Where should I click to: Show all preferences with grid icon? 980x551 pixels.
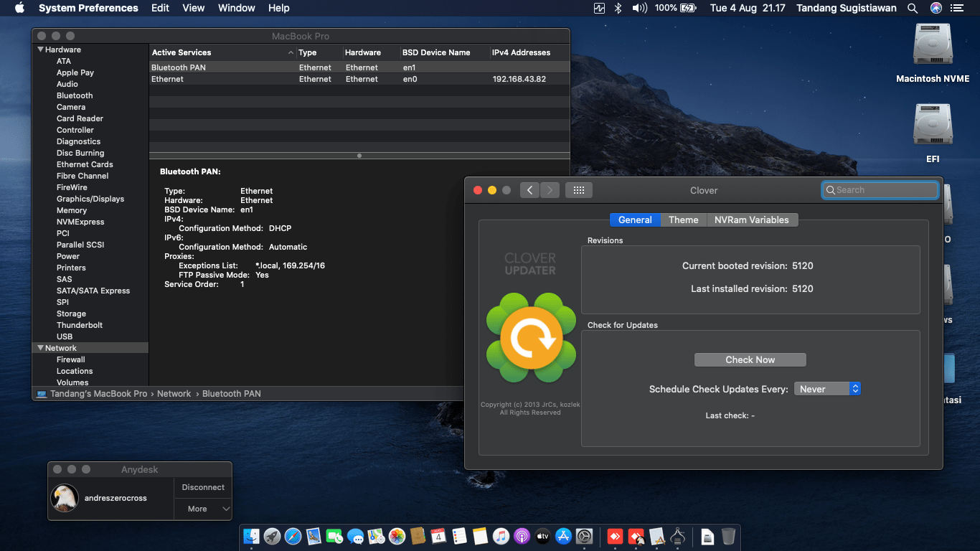tap(578, 190)
